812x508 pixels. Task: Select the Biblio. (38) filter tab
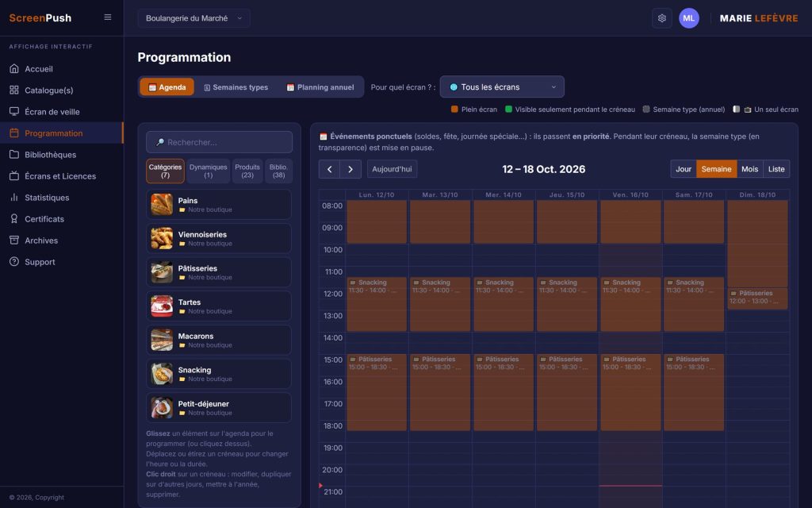pyautogui.click(x=278, y=171)
